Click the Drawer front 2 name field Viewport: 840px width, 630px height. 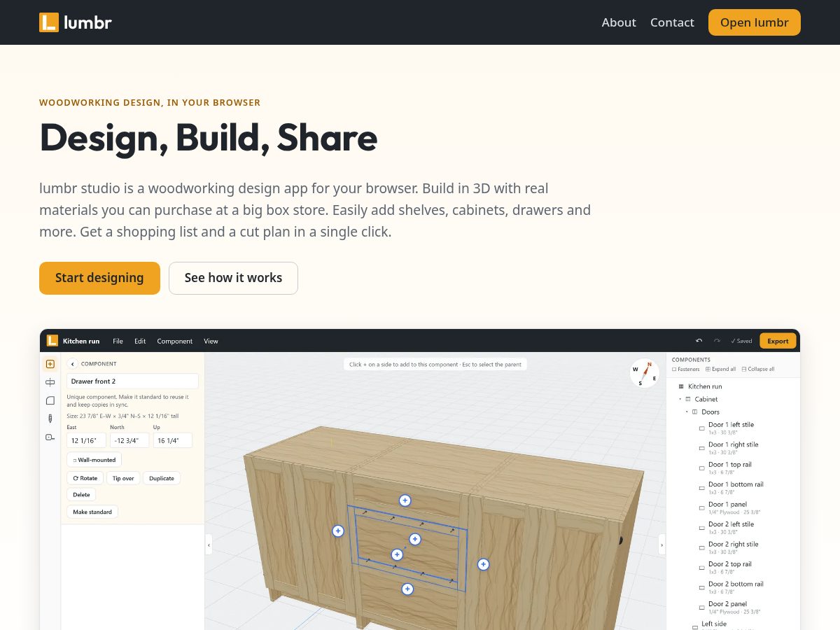[x=132, y=381]
